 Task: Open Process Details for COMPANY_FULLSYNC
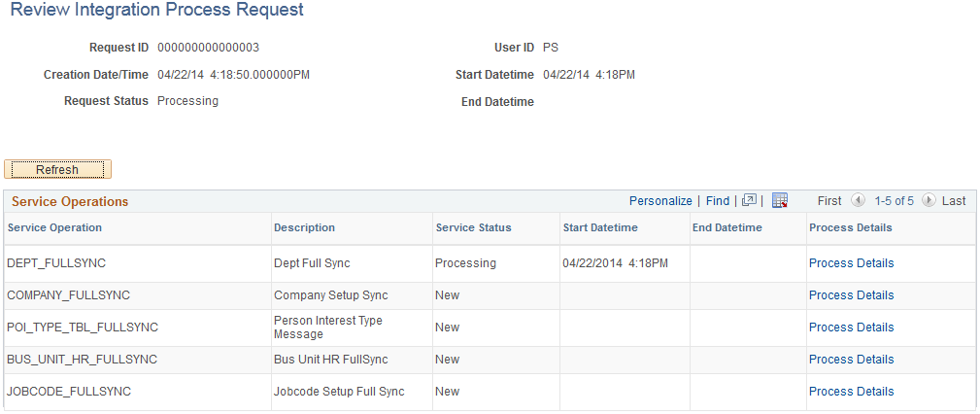[851, 295]
